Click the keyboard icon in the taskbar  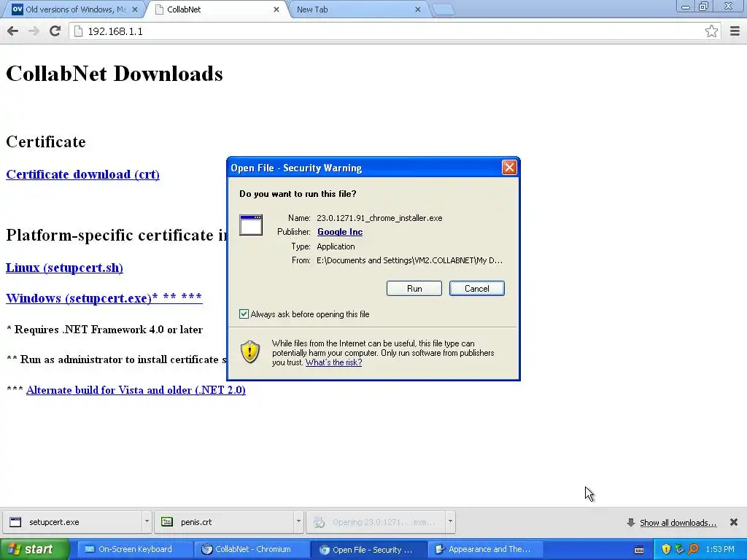tap(639, 550)
